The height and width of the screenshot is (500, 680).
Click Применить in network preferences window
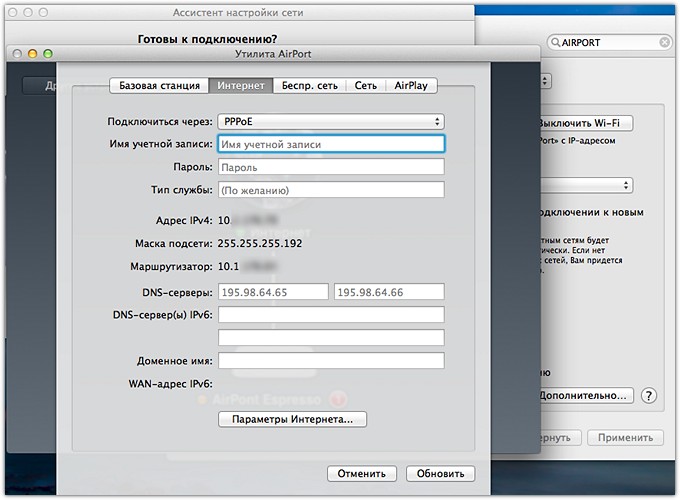pyautogui.click(x=625, y=438)
